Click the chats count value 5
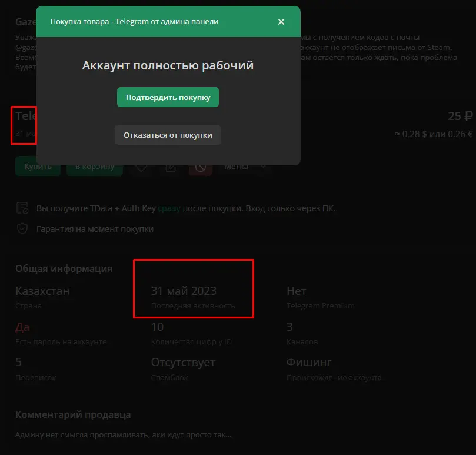Screen dimensions: 476x455 pyautogui.click(x=18, y=362)
